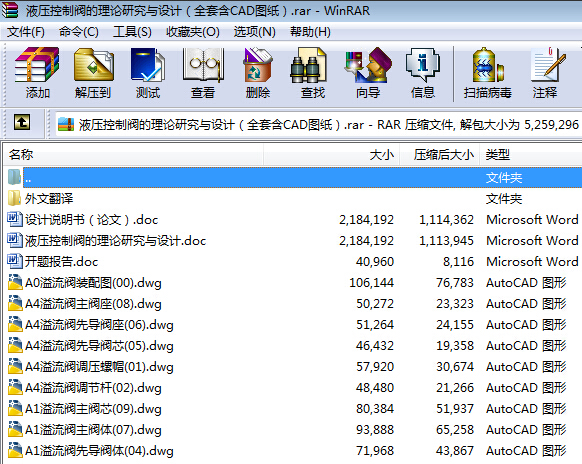582x464 pixels.
Task: Click packed size value 1,113,945
Action: [x=447, y=241]
